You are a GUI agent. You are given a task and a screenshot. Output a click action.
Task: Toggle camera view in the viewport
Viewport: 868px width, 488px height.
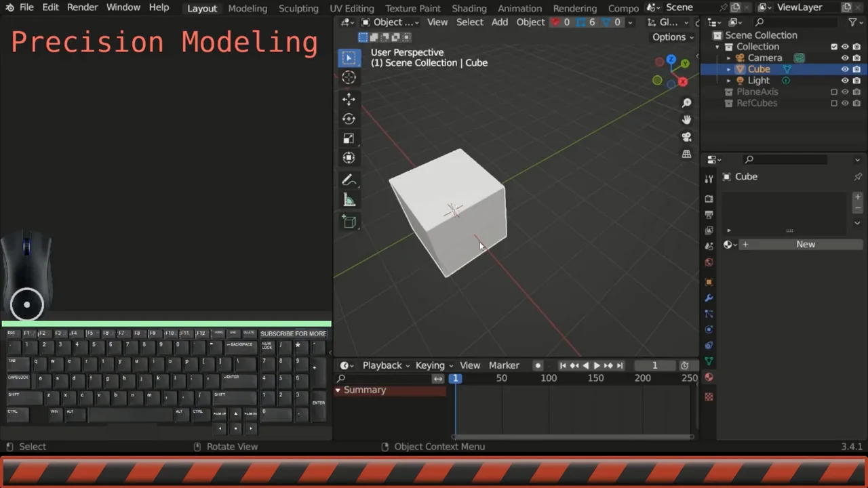pyautogui.click(x=686, y=137)
